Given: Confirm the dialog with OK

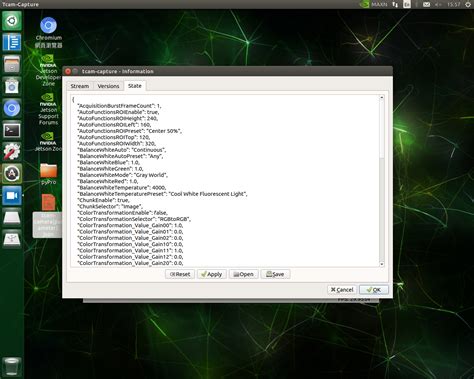Looking at the screenshot, I should [374, 290].
